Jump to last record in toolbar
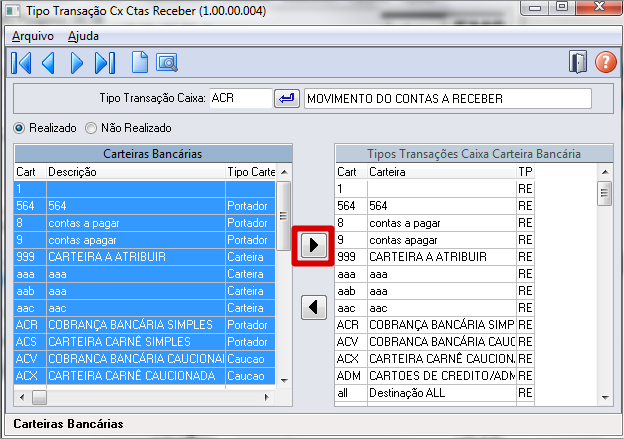The height and width of the screenshot is (439, 624). pos(105,63)
